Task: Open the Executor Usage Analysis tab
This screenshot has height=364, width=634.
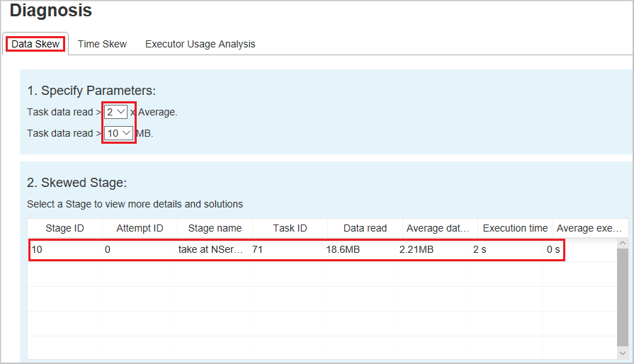Action: [x=200, y=44]
